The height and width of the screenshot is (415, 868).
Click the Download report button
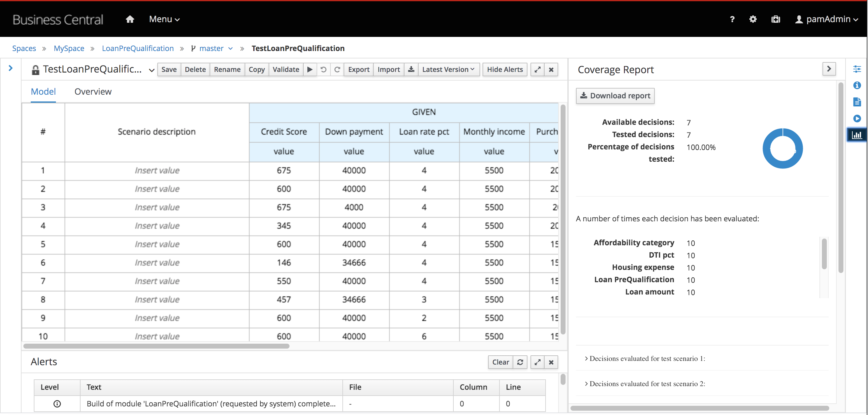click(615, 96)
